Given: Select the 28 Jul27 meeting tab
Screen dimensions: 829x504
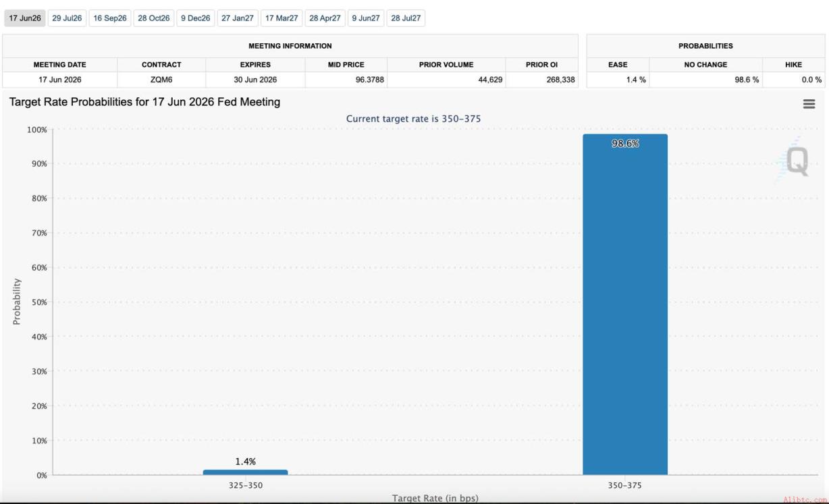Looking at the screenshot, I should 406,18.
